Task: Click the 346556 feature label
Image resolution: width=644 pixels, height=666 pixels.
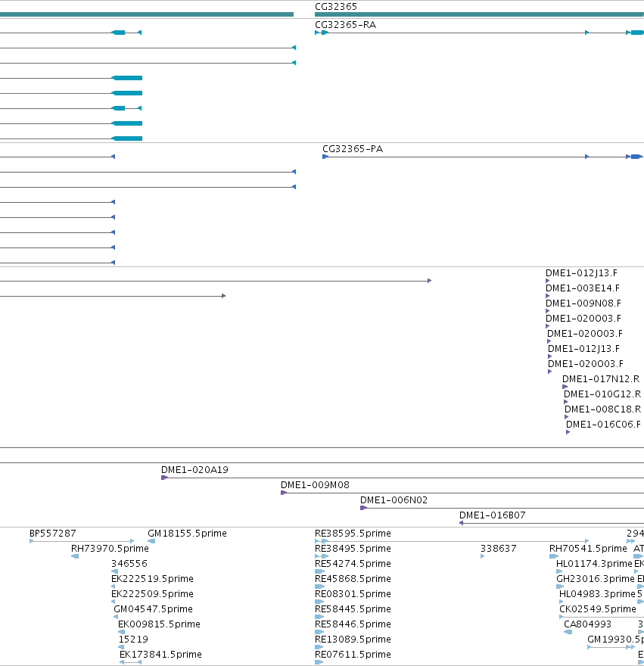Action: (x=129, y=564)
